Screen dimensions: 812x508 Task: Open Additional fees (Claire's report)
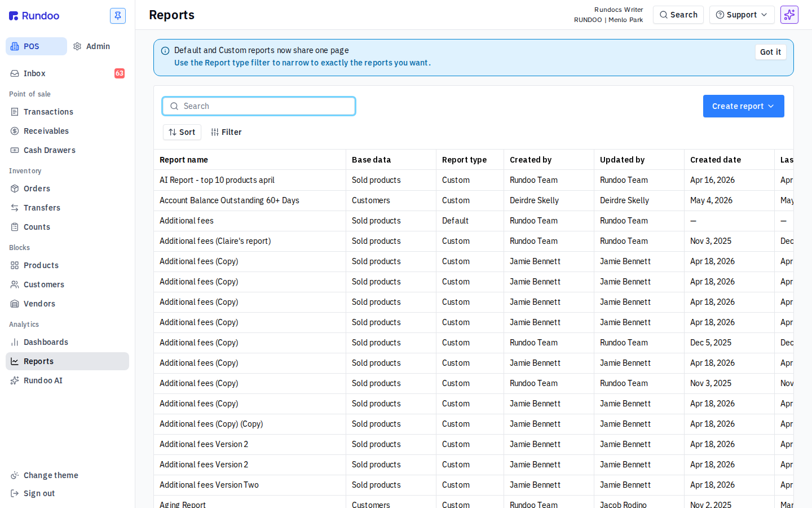coord(215,241)
